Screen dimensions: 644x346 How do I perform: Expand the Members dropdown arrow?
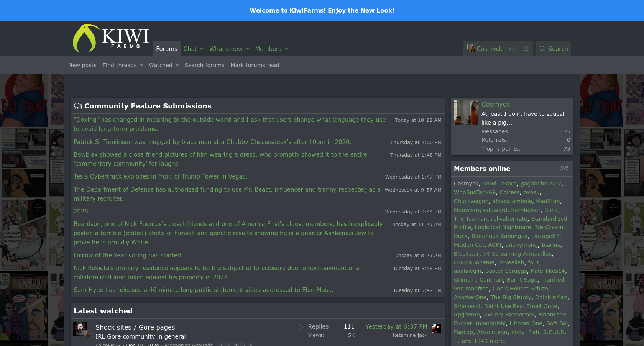[286, 49]
